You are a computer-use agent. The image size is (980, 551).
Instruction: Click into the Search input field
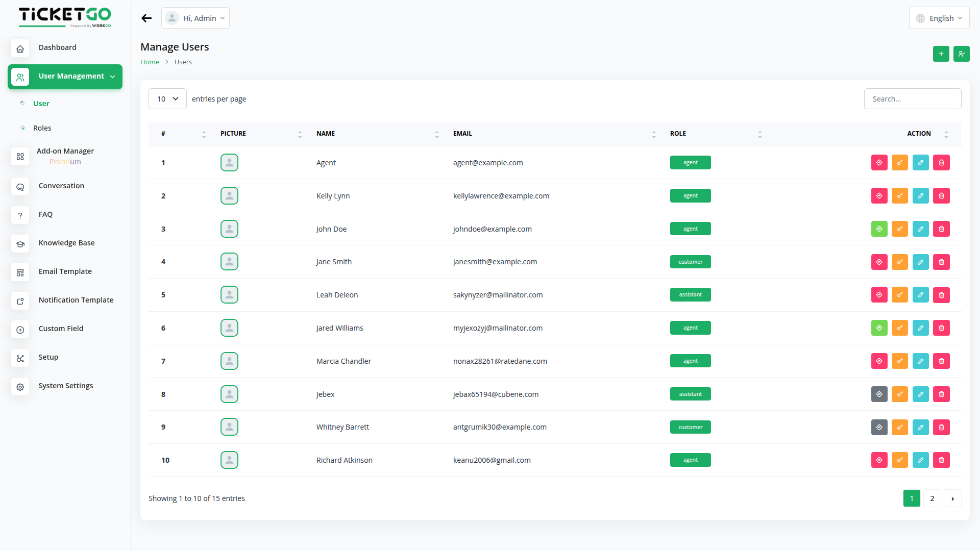click(x=912, y=99)
